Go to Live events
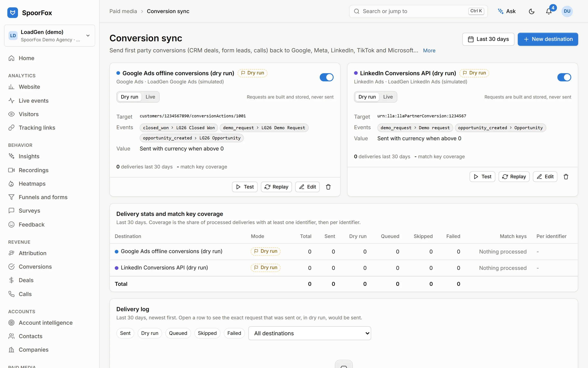The image size is (588, 368). pos(50,101)
